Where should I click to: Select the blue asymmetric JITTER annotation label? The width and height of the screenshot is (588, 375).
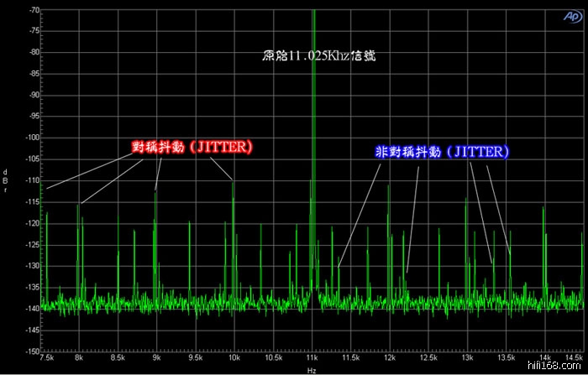pyautogui.click(x=441, y=152)
